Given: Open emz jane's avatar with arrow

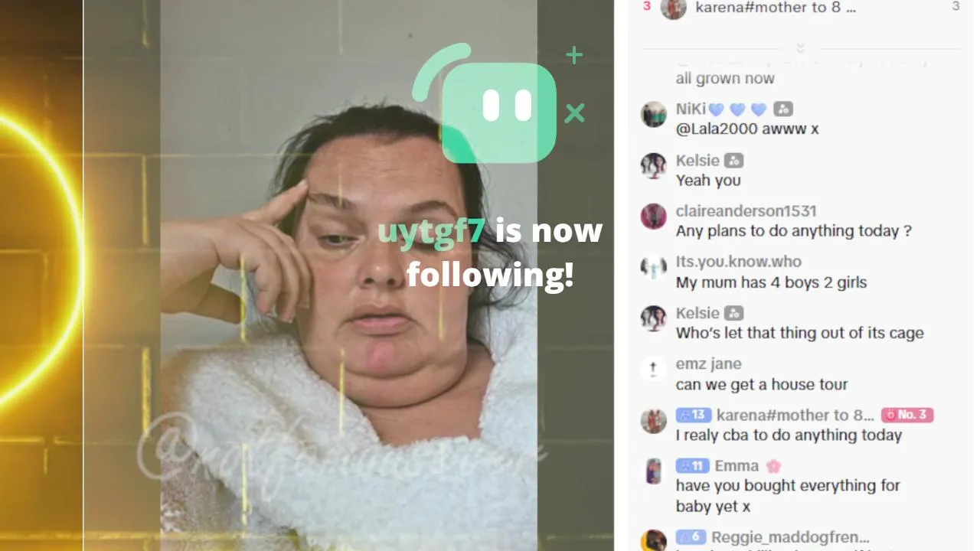Looking at the screenshot, I should tap(653, 370).
